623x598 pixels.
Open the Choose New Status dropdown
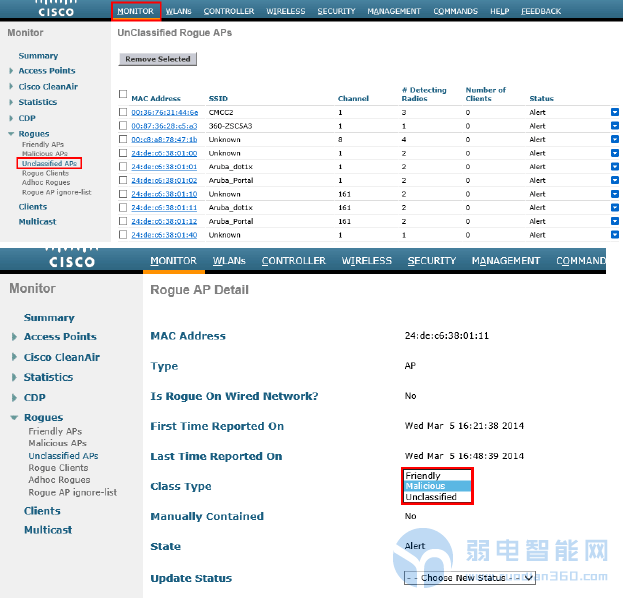click(x=469, y=577)
